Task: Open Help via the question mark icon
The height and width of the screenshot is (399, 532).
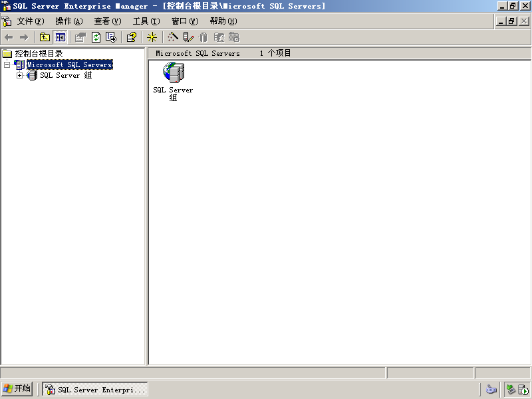Action: tap(132, 37)
